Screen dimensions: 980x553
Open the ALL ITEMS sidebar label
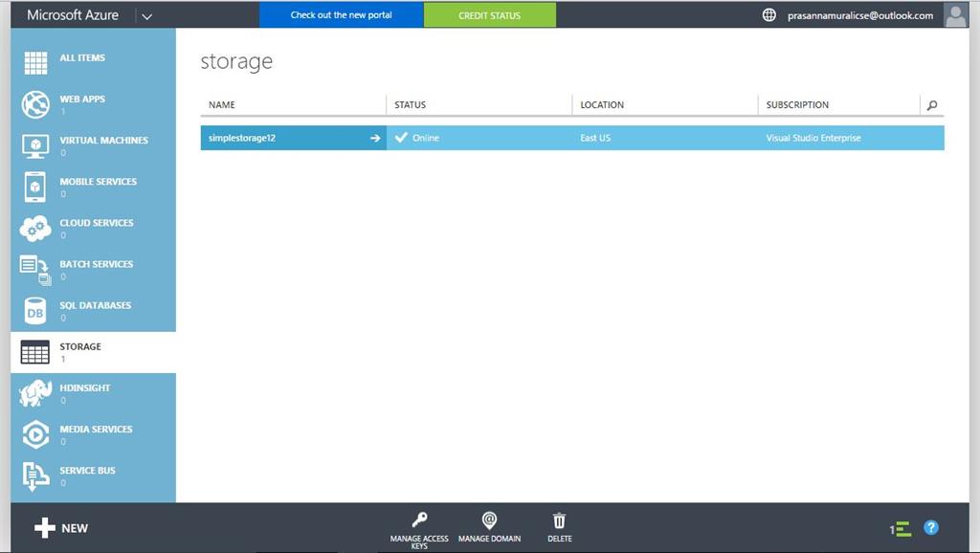click(x=82, y=57)
